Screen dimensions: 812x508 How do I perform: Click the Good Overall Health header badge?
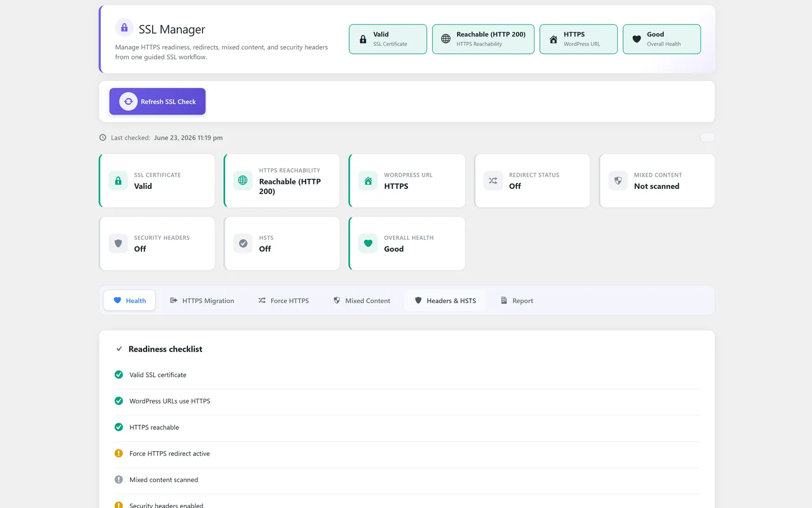pyautogui.click(x=662, y=39)
